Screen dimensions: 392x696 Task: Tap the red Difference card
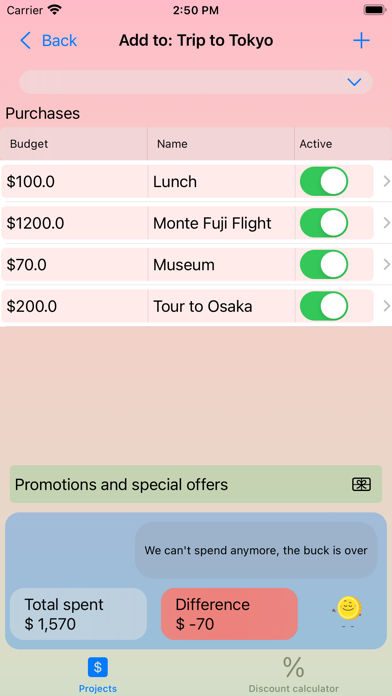[x=229, y=614]
